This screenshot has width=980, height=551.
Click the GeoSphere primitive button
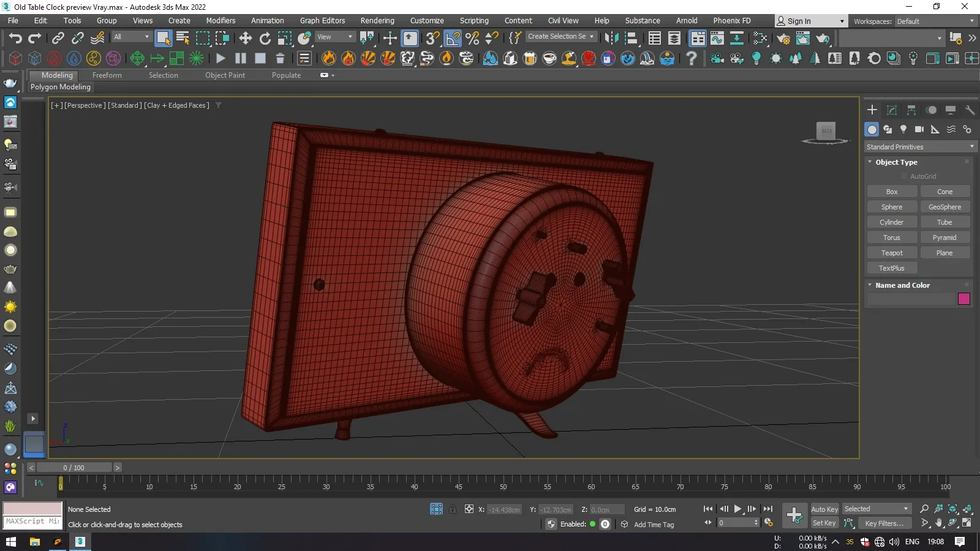click(x=944, y=207)
